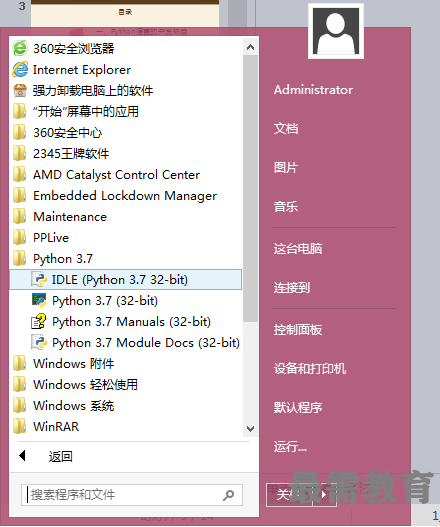Expand AMD Catalyst Control Center label

(x=117, y=175)
